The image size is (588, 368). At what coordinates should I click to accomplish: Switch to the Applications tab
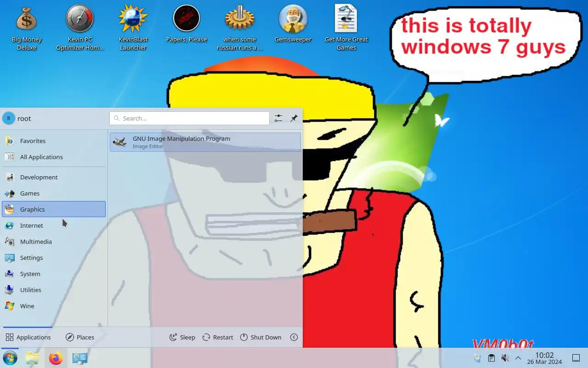pyautogui.click(x=28, y=337)
